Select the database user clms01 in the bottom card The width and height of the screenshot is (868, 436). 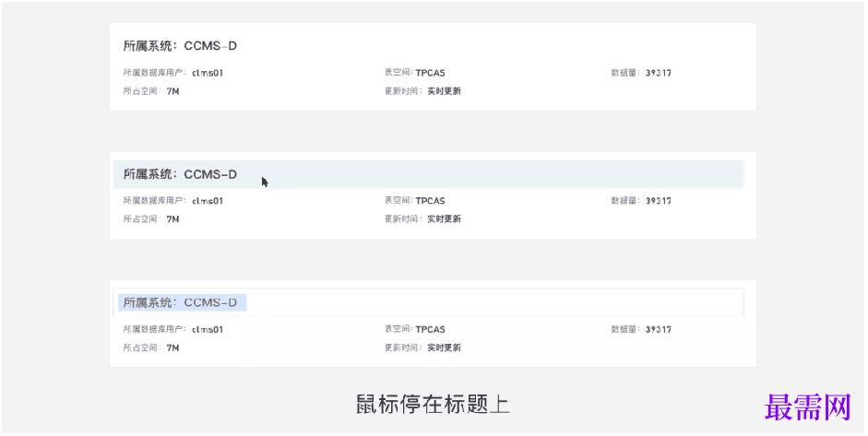(208, 330)
